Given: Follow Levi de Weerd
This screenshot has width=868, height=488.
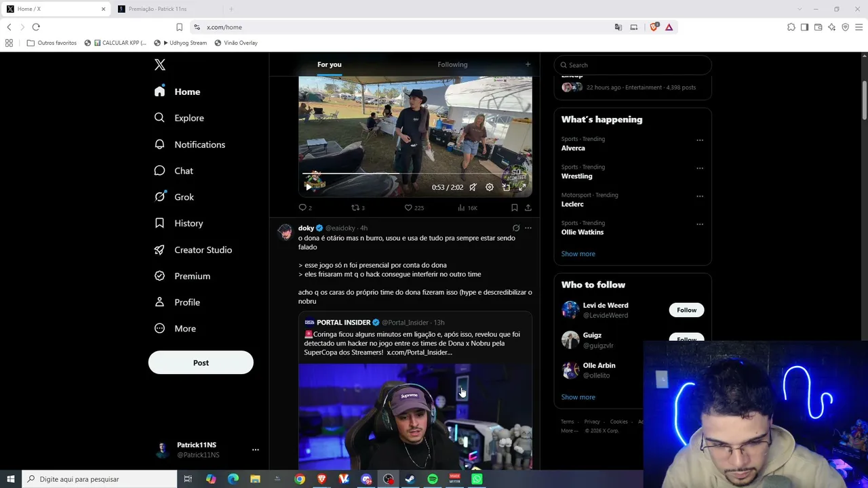Looking at the screenshot, I should pos(686,310).
